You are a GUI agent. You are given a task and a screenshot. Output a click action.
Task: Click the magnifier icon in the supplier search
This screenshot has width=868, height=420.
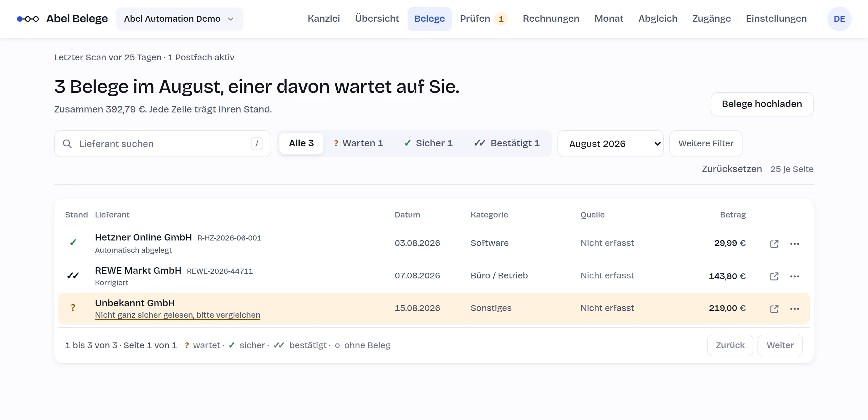click(67, 144)
